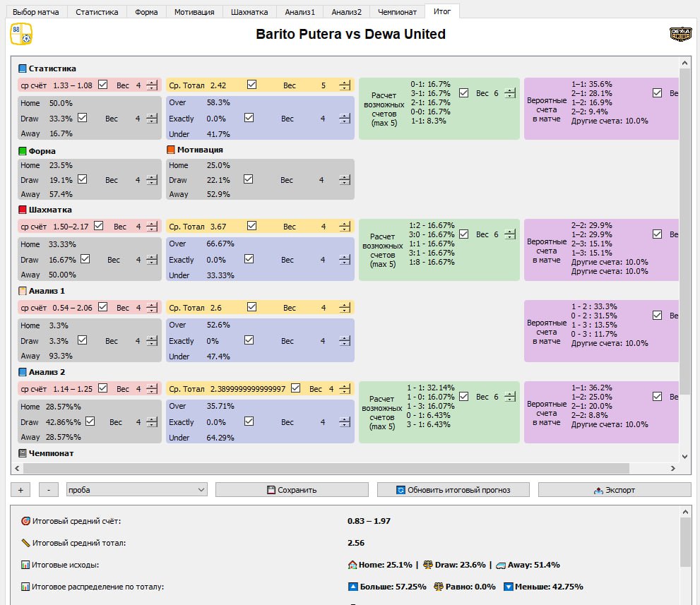This screenshot has width=700, height=605.
Task: Toggle Статистика Расчет возможных счетов checkbox
Action: click(x=464, y=92)
